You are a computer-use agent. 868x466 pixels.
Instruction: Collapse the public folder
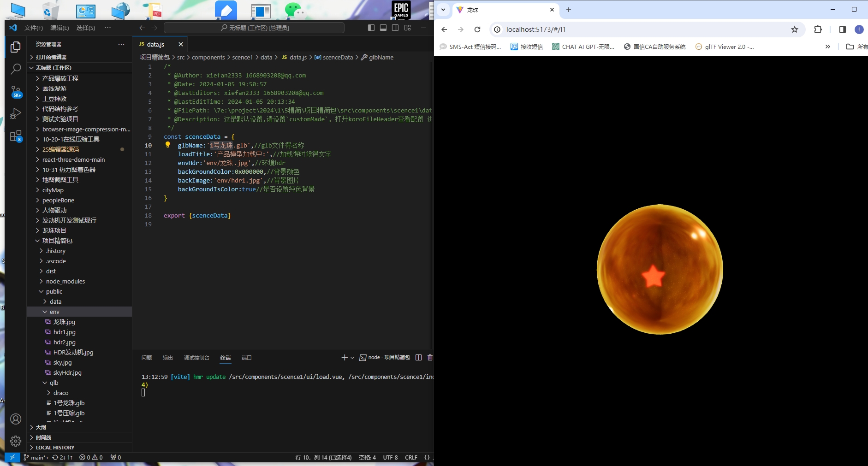pyautogui.click(x=79, y=291)
